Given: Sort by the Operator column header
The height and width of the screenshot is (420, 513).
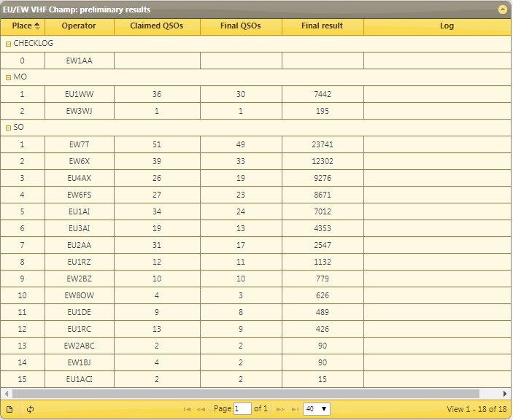Looking at the screenshot, I should pos(79,26).
